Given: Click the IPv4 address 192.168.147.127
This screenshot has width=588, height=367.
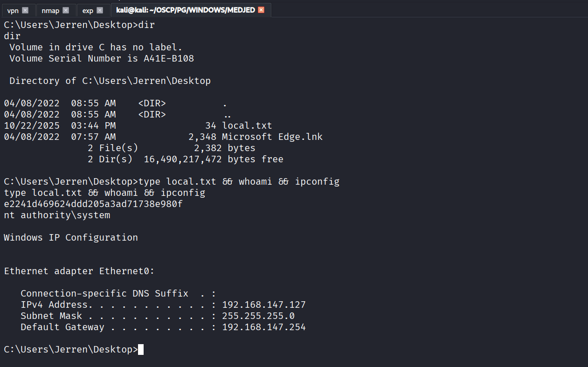Looking at the screenshot, I should pyautogui.click(x=264, y=305).
